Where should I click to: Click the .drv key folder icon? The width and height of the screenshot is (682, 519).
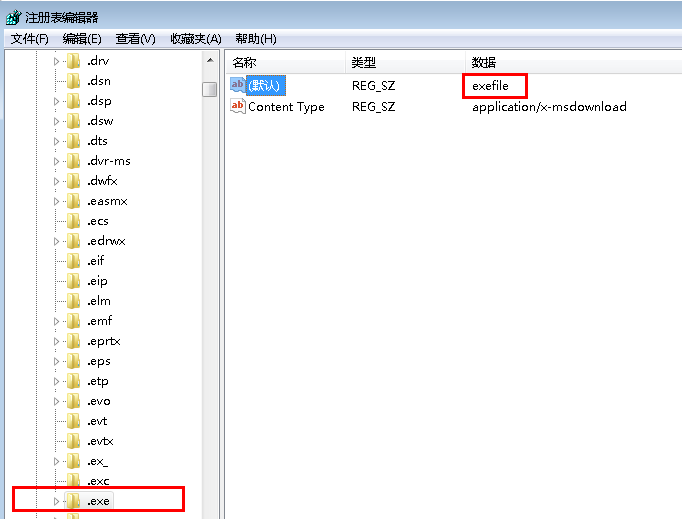pyautogui.click(x=74, y=61)
